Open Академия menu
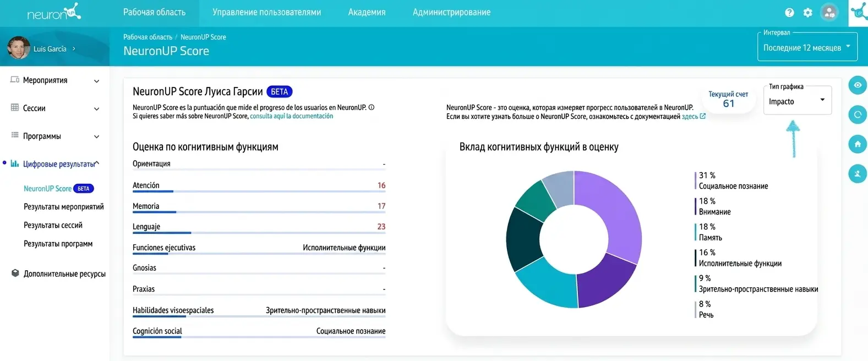This screenshot has width=868, height=361. tap(367, 12)
